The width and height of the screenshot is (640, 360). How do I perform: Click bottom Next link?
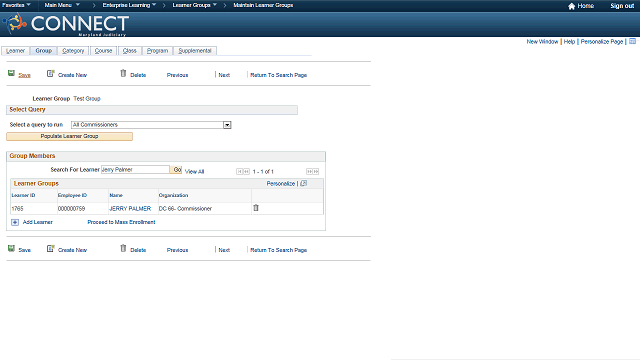pyautogui.click(x=224, y=250)
